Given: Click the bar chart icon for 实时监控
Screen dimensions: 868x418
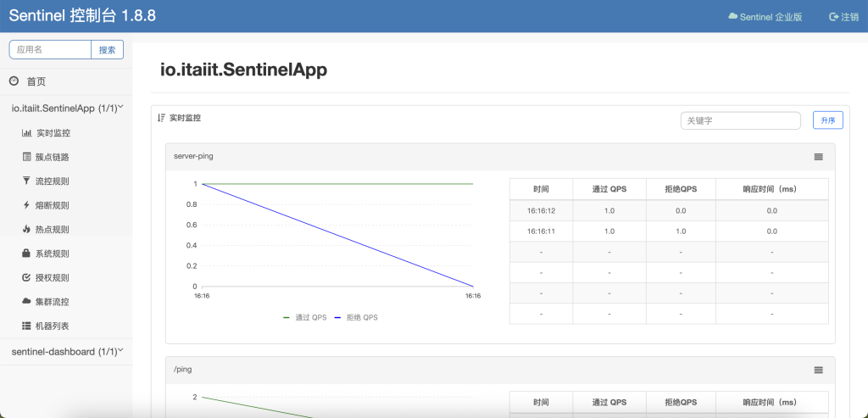Looking at the screenshot, I should click(26, 133).
